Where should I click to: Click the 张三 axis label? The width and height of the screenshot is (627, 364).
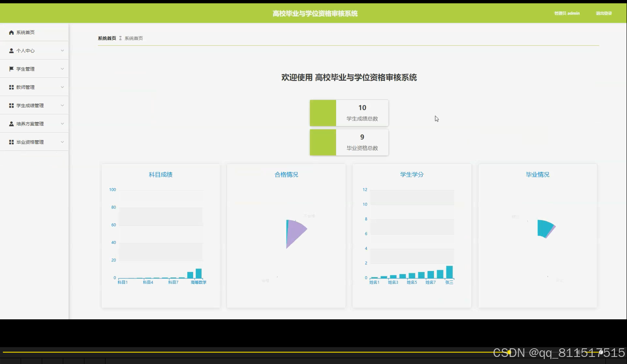(x=449, y=283)
